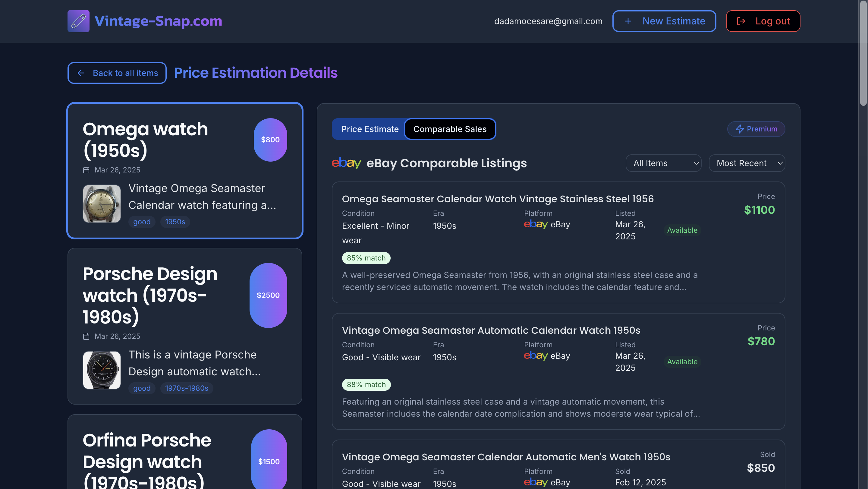Open the All Items filter dropdown
This screenshot has height=489, width=868.
click(x=663, y=163)
